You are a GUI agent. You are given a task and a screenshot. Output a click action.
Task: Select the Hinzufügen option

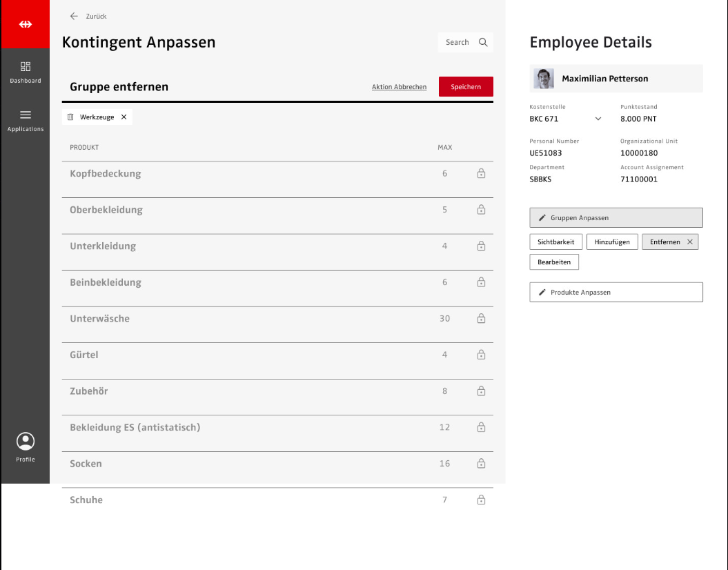point(611,242)
